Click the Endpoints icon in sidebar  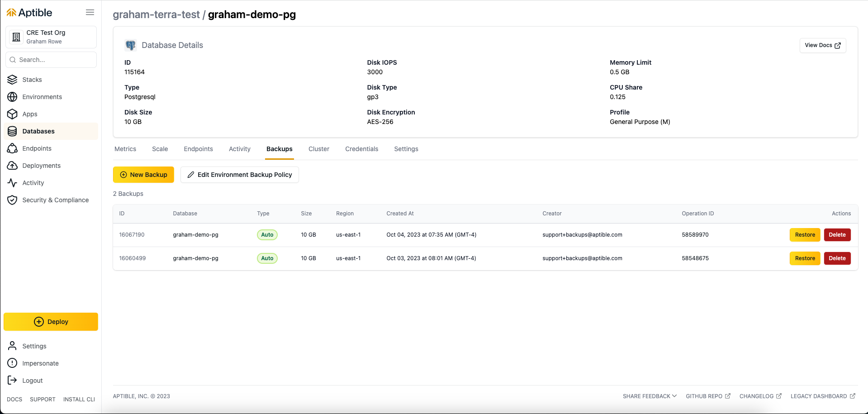coord(12,148)
